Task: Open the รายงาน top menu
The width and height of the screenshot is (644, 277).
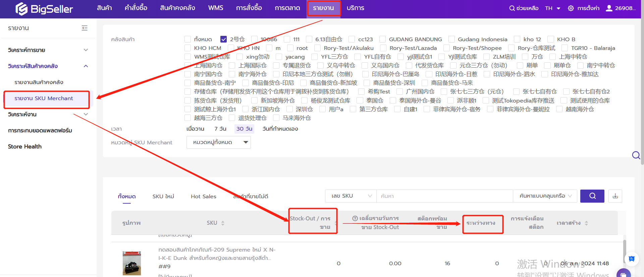Action: (x=323, y=8)
